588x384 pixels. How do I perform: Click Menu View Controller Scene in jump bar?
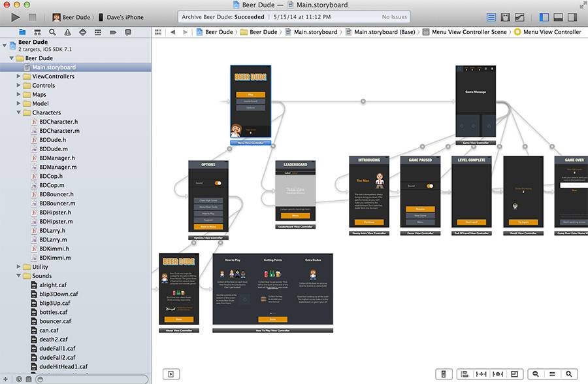(x=465, y=32)
